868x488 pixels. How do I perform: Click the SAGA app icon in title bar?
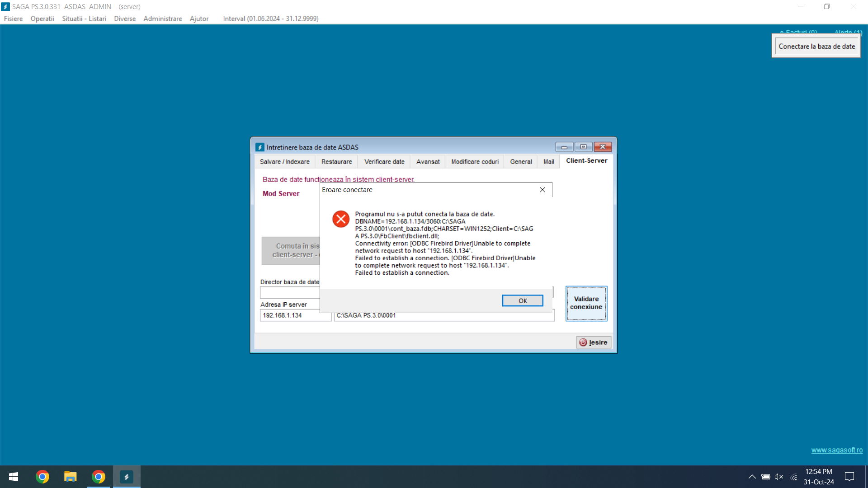5,6
